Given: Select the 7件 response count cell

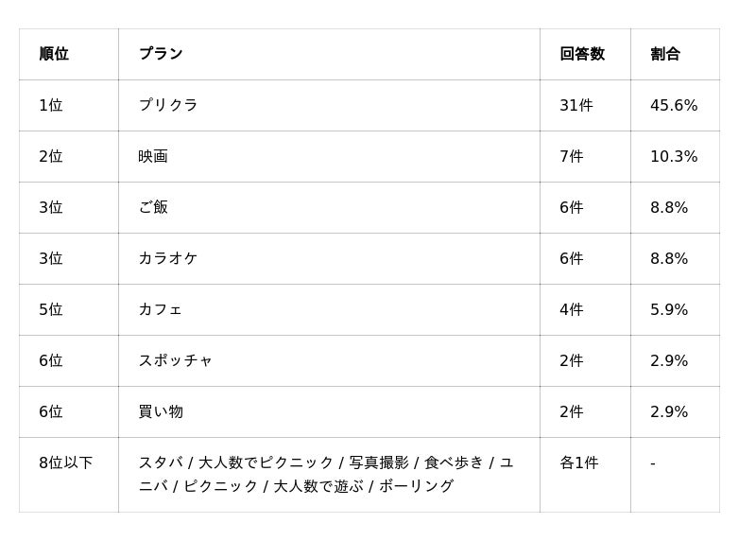Looking at the screenshot, I should tap(572, 156).
